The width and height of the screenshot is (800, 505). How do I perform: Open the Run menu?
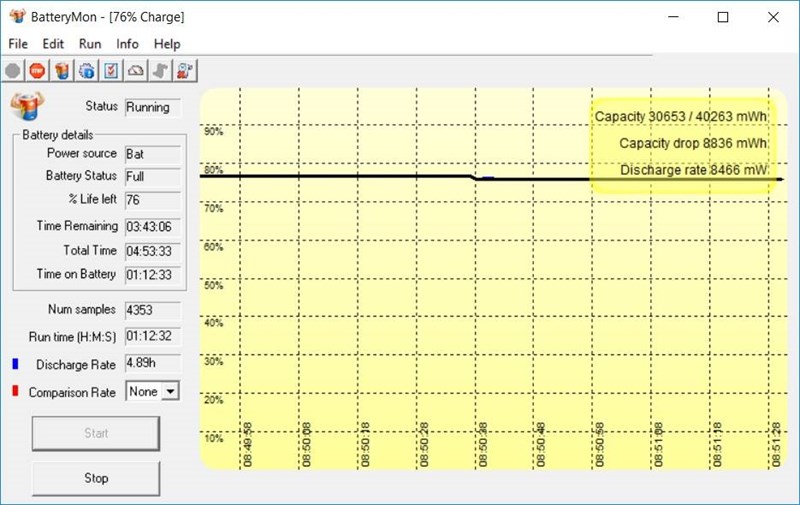point(90,44)
